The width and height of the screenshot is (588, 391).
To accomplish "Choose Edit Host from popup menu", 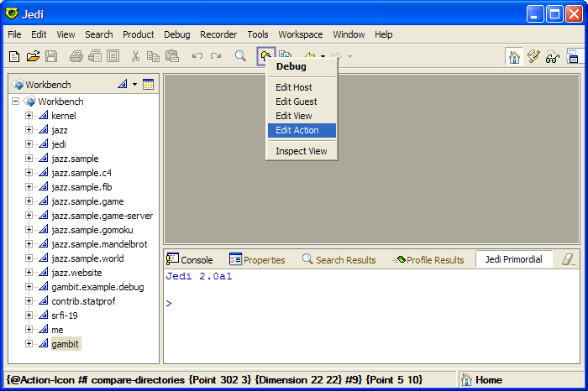I will (x=302, y=87).
